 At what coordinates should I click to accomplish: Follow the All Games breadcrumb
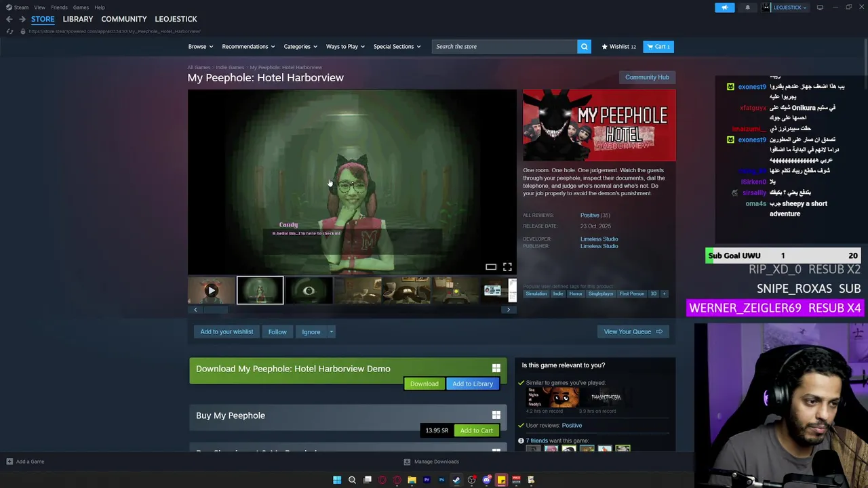[199, 67]
